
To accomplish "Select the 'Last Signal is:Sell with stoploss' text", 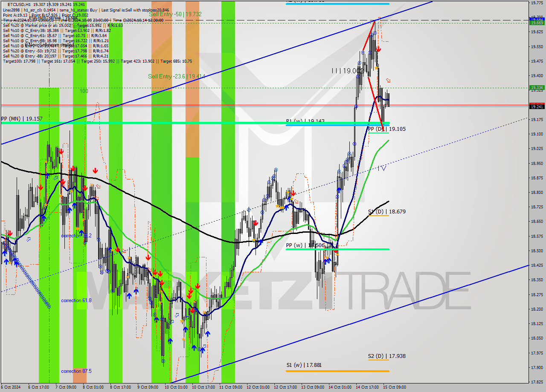I will (129, 9).
